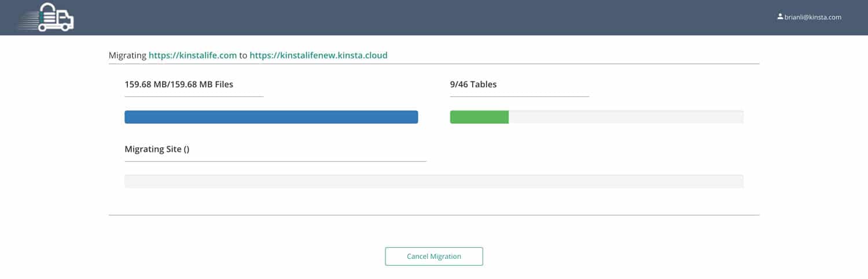Click the unfilled gray part of the tables progress bar
Viewport: 868px width, 279px height.
625,117
